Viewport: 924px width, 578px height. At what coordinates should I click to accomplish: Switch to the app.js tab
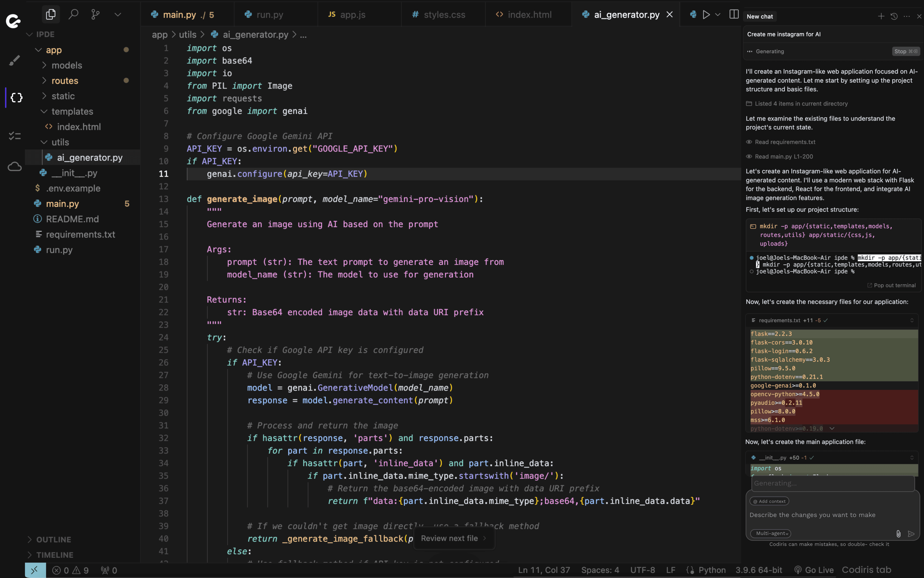pos(359,15)
